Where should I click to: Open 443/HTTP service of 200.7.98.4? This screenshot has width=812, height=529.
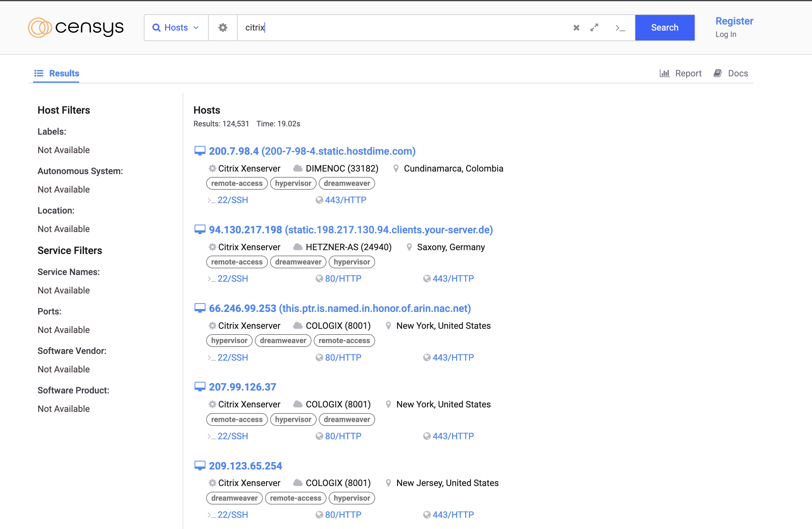click(x=346, y=200)
